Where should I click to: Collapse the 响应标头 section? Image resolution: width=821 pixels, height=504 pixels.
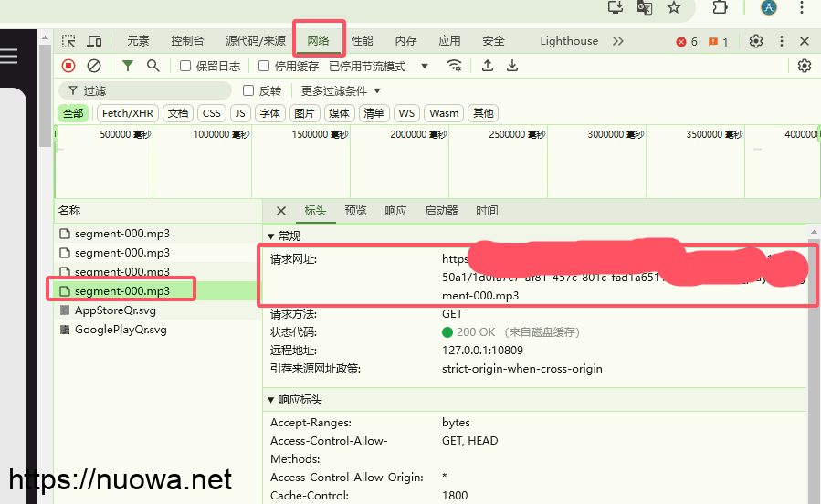(x=271, y=400)
